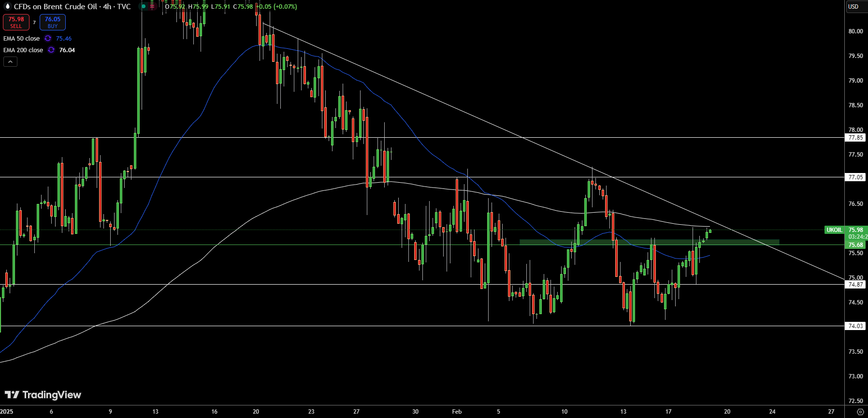868x418 pixels.
Task: Click the high price H75.99
Action: (x=198, y=6)
